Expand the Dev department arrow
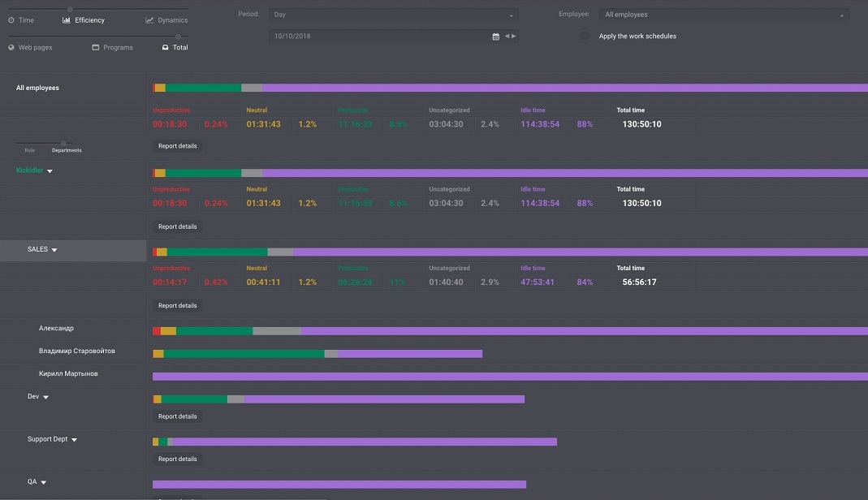 (46, 397)
